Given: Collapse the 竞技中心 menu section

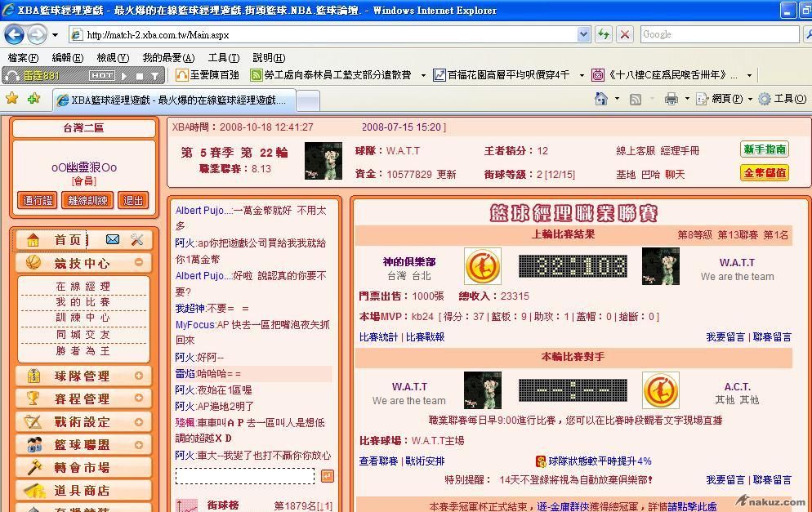Looking at the screenshot, I should coord(139,263).
